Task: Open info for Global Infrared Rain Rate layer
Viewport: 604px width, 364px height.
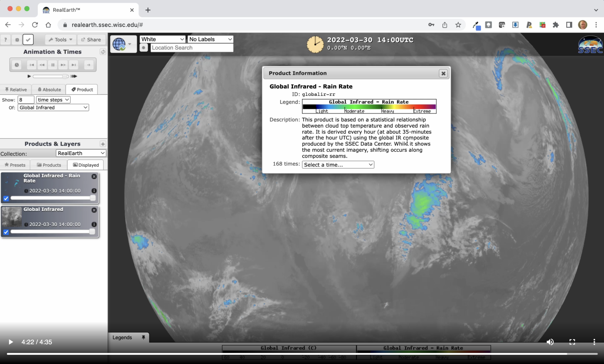Action: click(94, 191)
